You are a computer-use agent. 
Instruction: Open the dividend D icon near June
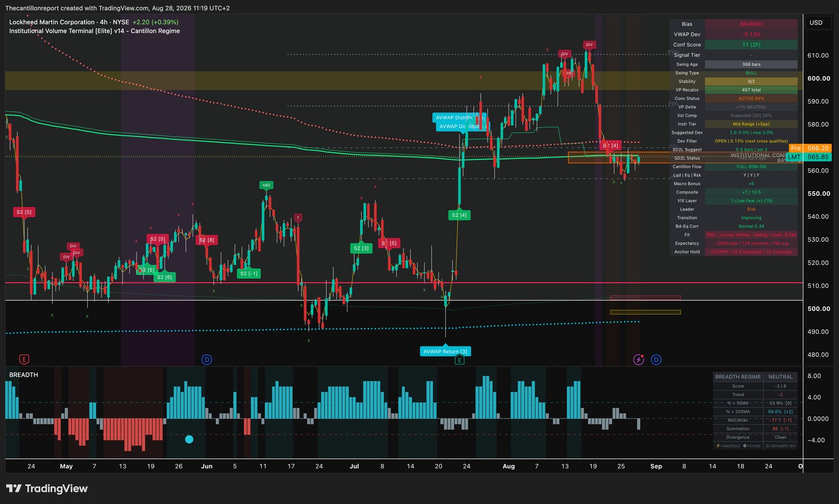[x=207, y=359]
